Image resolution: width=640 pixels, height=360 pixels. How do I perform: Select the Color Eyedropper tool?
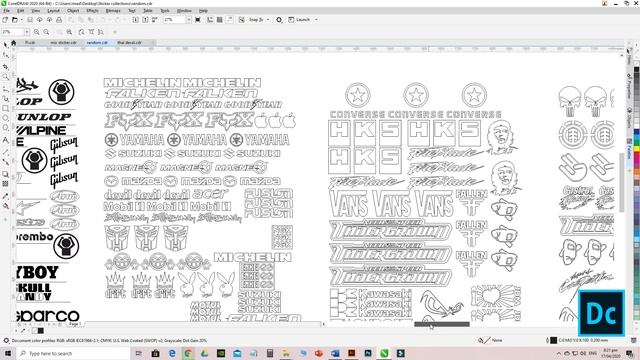pos(6,196)
